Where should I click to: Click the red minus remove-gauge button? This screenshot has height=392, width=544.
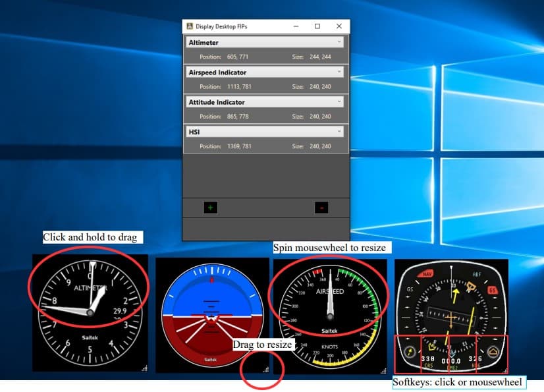coord(321,208)
